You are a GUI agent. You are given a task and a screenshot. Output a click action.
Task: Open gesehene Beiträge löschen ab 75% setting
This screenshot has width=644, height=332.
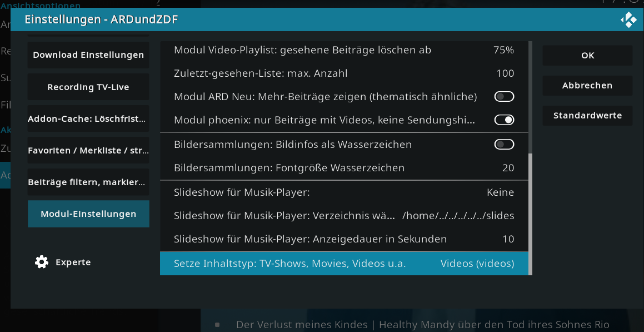pos(344,50)
